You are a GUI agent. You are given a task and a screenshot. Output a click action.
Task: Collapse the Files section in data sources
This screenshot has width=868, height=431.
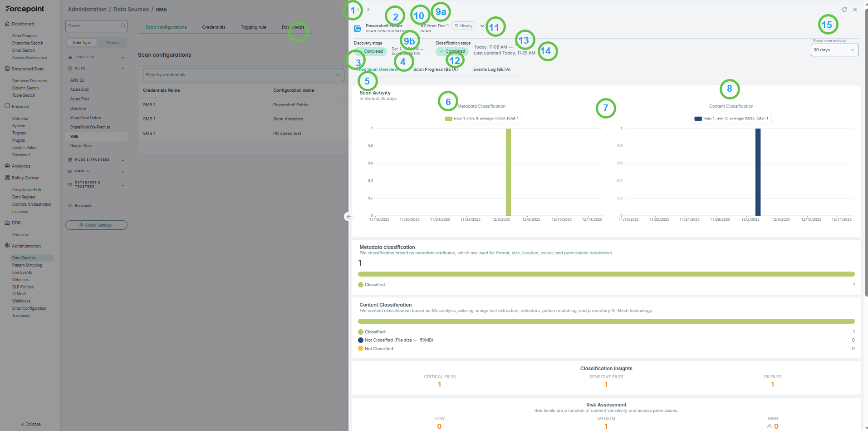tap(123, 69)
